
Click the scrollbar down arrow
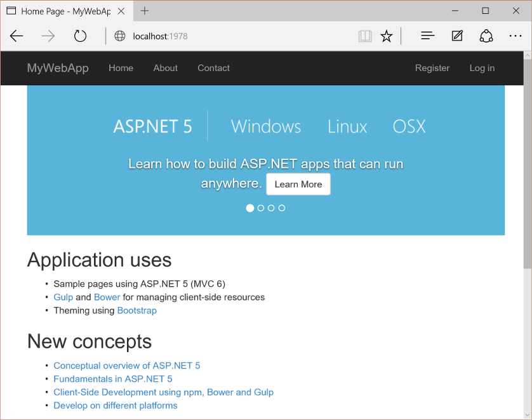[528, 416]
